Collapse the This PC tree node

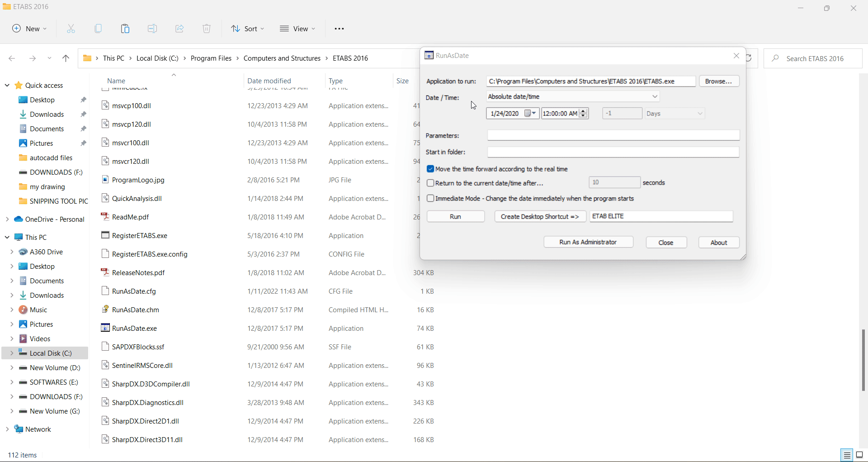pyautogui.click(x=7, y=237)
